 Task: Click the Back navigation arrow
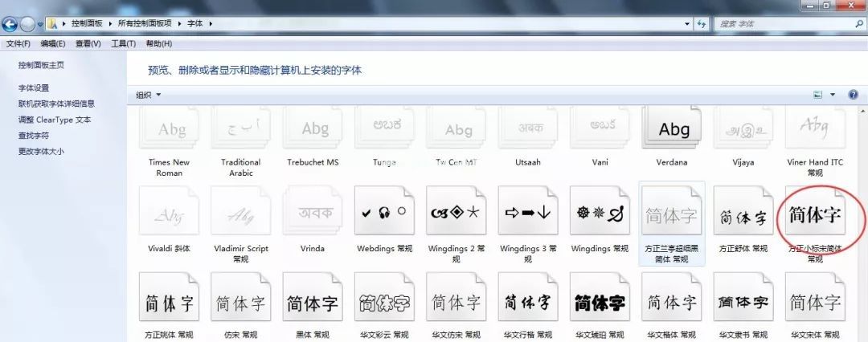pos(11,24)
